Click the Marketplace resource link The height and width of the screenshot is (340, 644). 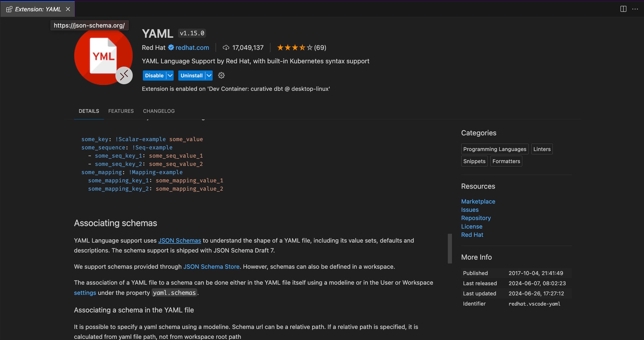pyautogui.click(x=478, y=201)
